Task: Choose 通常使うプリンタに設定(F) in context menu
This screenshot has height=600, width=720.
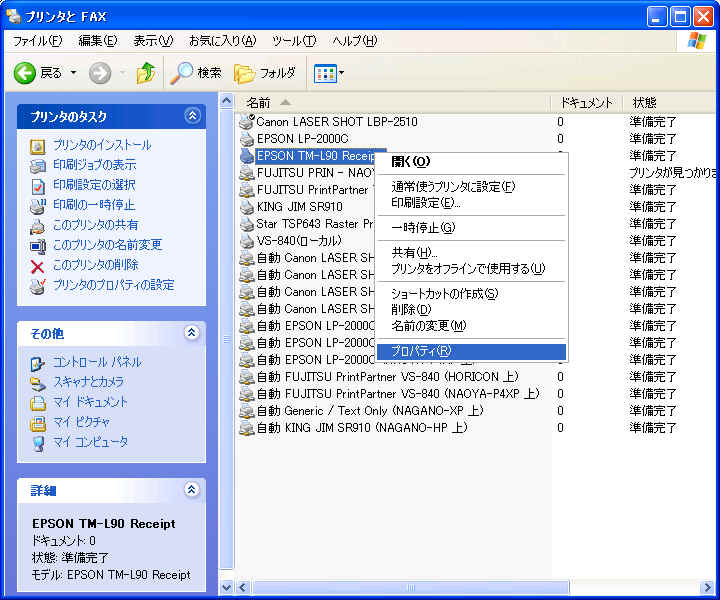Action: pos(471,186)
